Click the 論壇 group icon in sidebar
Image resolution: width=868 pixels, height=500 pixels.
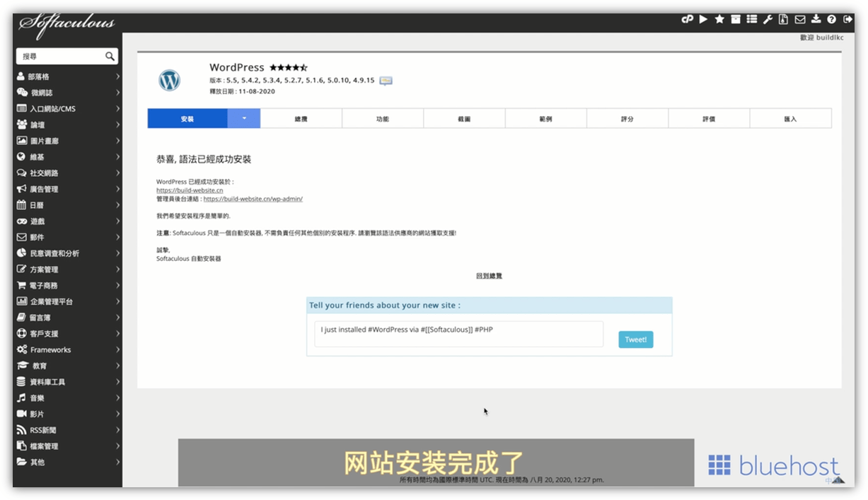coord(23,124)
